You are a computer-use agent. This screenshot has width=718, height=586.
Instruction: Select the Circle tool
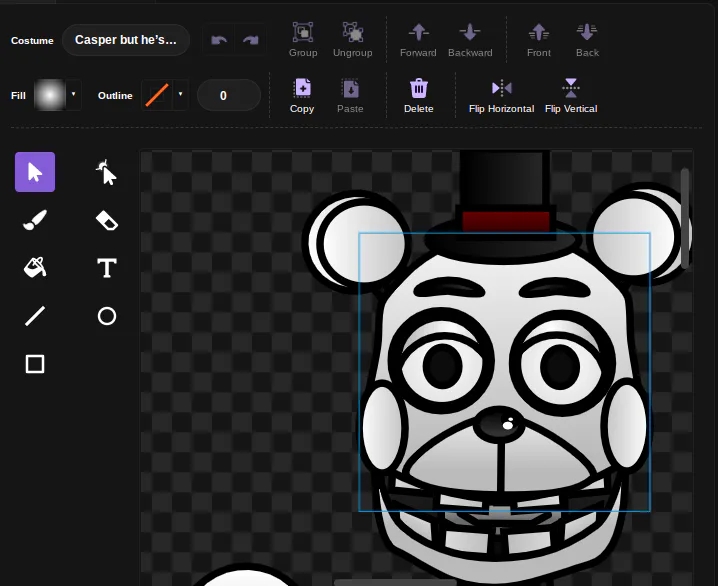coord(107,316)
